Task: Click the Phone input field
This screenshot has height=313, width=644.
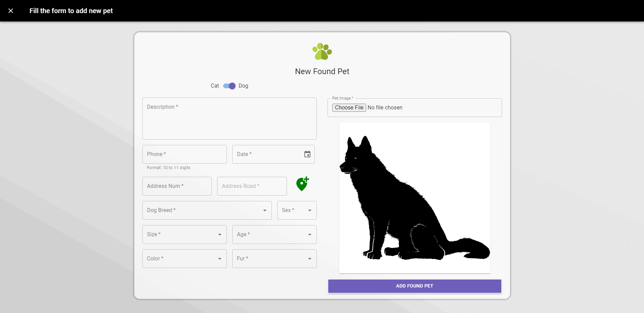Action: 184,154
